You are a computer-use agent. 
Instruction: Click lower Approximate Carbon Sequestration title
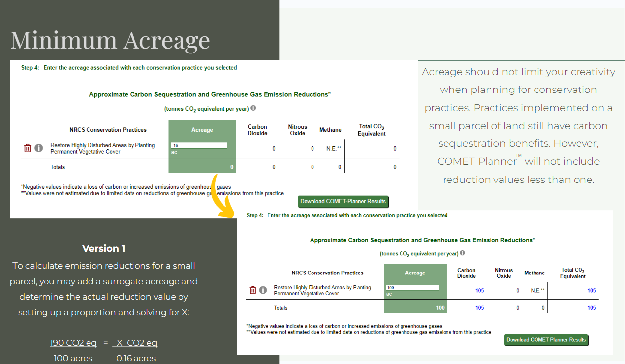tap(422, 240)
